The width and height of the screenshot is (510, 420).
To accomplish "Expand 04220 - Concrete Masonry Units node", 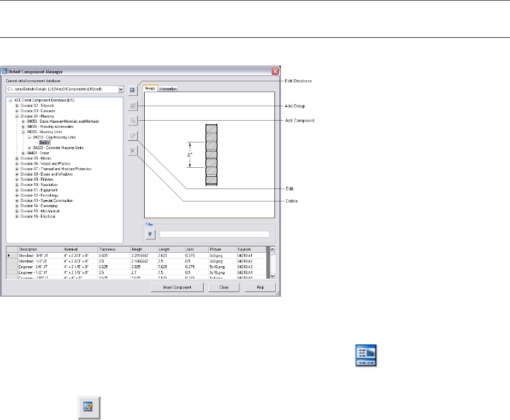I will coord(29,148).
